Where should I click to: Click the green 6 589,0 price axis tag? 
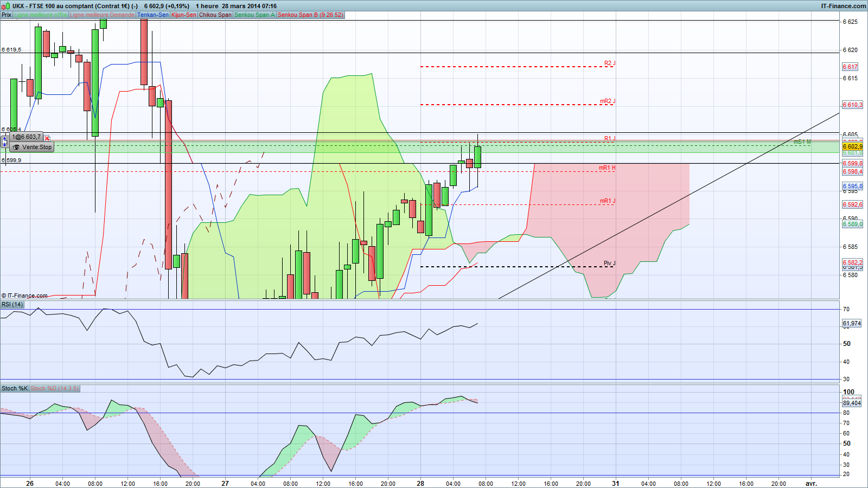pyautogui.click(x=852, y=224)
